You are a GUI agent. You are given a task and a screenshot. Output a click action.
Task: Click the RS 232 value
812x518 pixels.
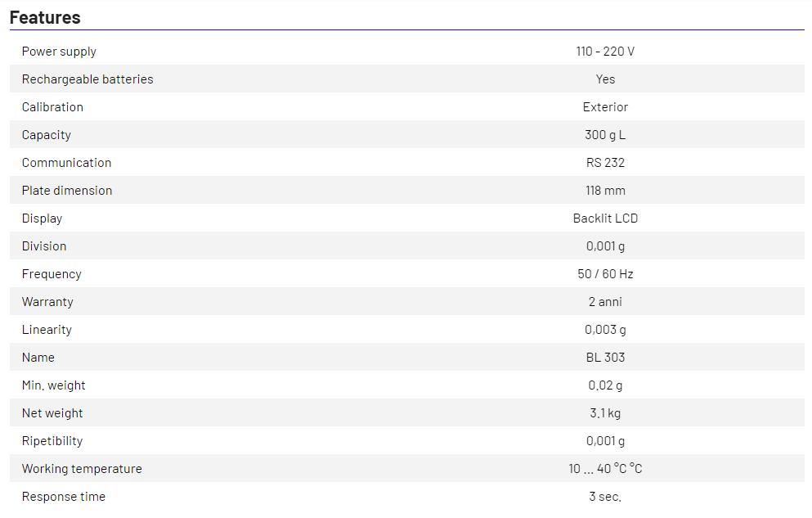pos(605,163)
